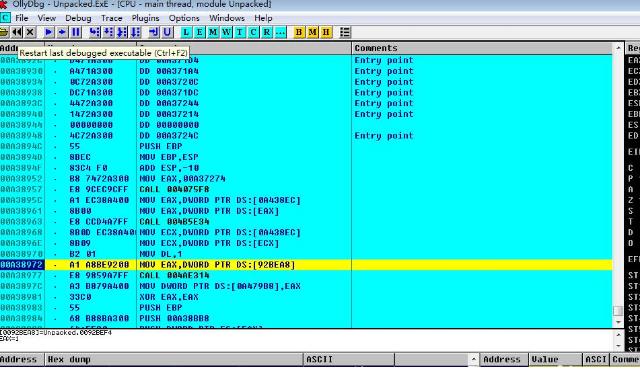Open the Plugins menu
Screen dimensions: 640x369
click(x=145, y=18)
